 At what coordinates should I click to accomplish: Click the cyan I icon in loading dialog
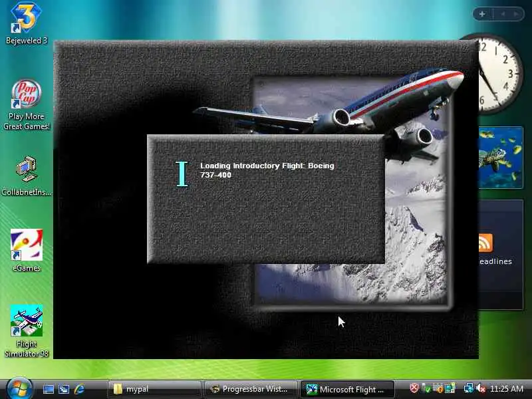click(x=182, y=174)
